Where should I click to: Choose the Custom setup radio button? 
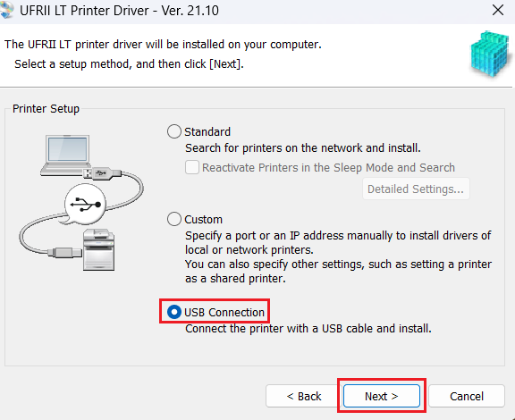174,219
